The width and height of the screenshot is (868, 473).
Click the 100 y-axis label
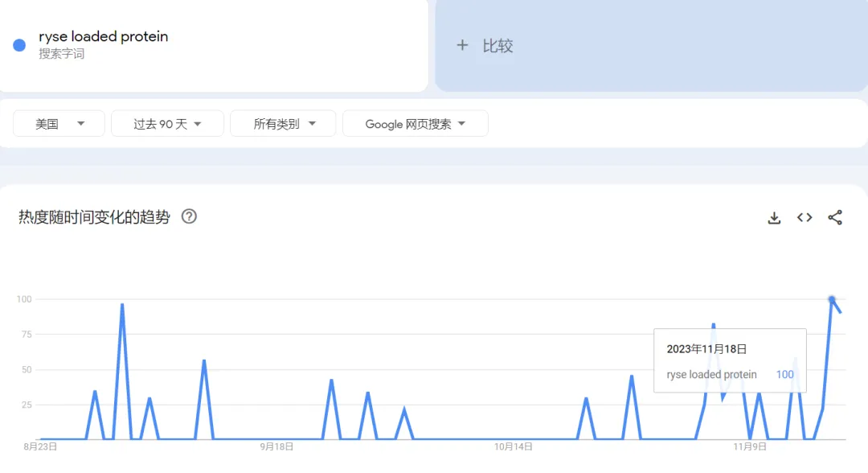click(x=24, y=299)
